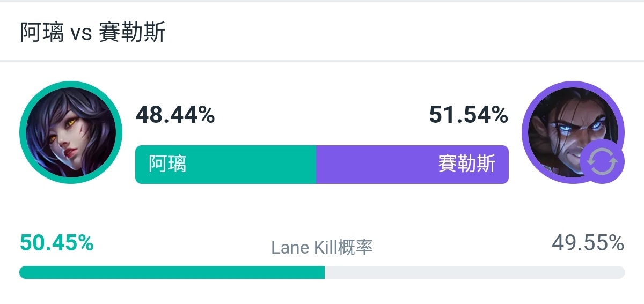
Task: Click the 阿璃 label inside the teal bar
Action: pos(167,165)
